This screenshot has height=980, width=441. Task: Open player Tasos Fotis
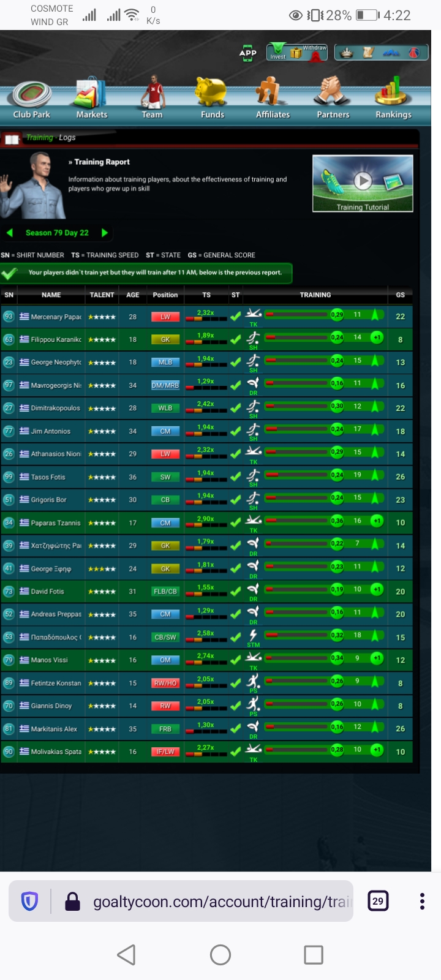pos(48,477)
